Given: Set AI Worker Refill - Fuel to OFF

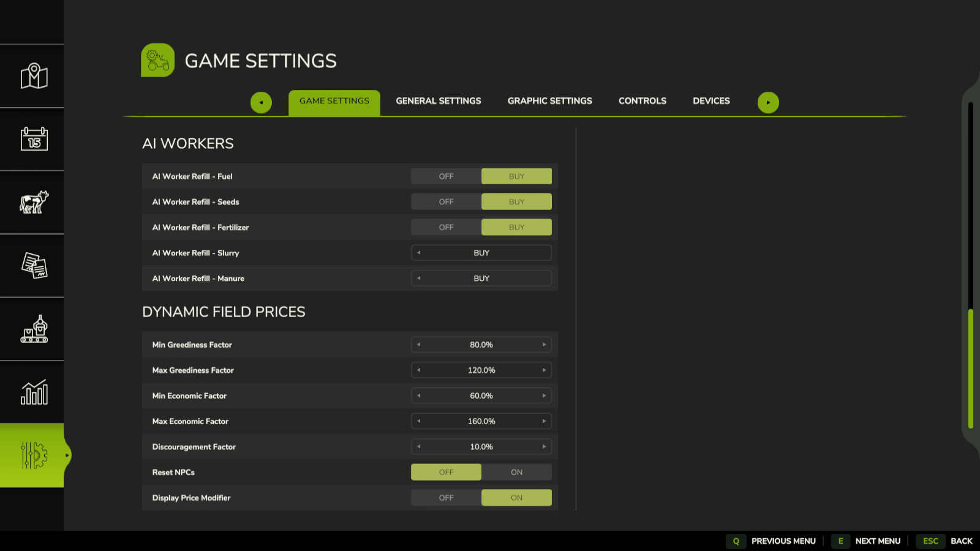Looking at the screenshot, I should 446,176.
